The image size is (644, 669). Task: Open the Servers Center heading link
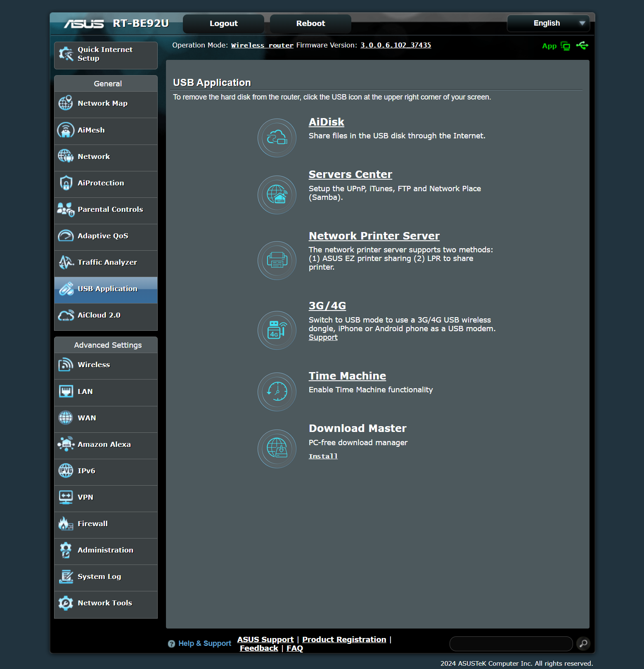point(350,175)
